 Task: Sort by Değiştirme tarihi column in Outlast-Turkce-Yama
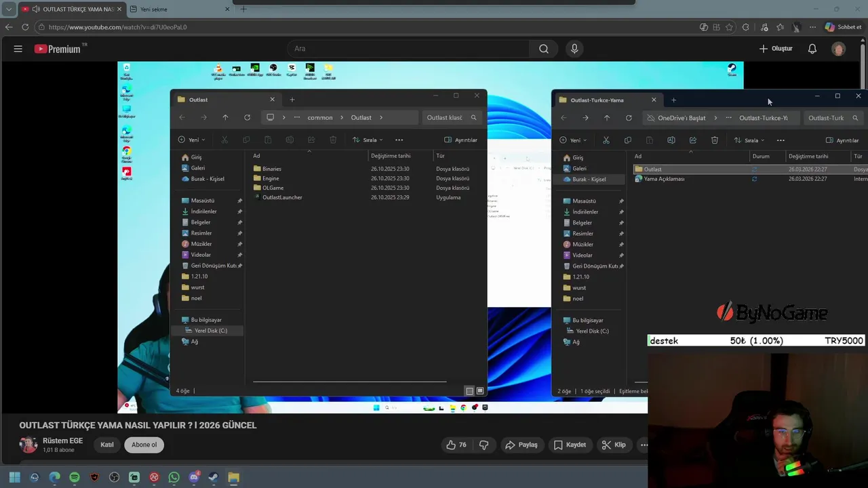pos(808,157)
